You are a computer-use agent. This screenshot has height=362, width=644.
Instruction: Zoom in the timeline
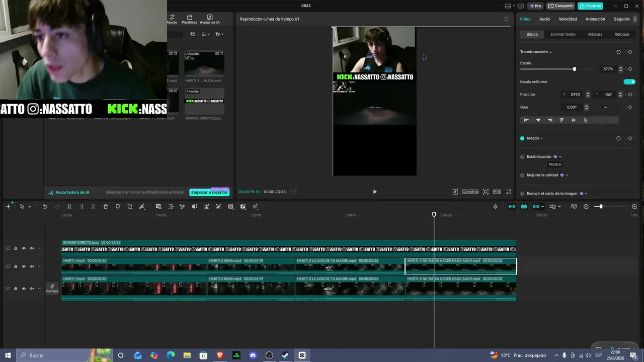pyautogui.click(x=634, y=207)
